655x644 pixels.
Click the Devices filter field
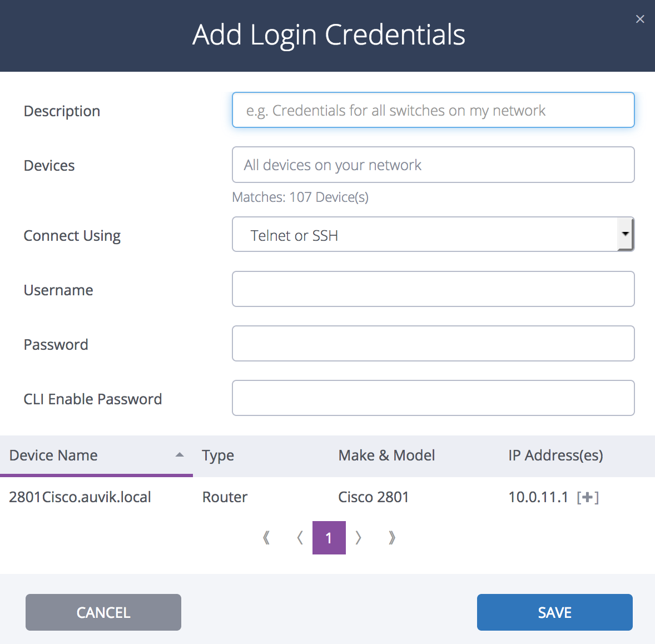(433, 165)
